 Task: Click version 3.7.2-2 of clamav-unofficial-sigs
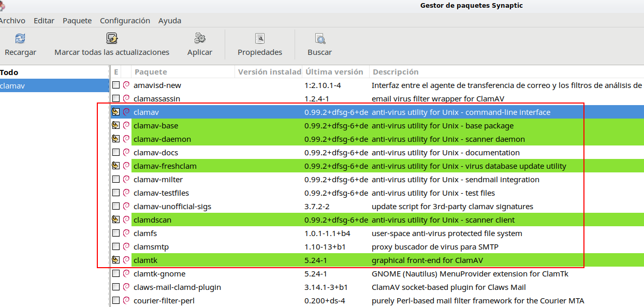click(317, 207)
